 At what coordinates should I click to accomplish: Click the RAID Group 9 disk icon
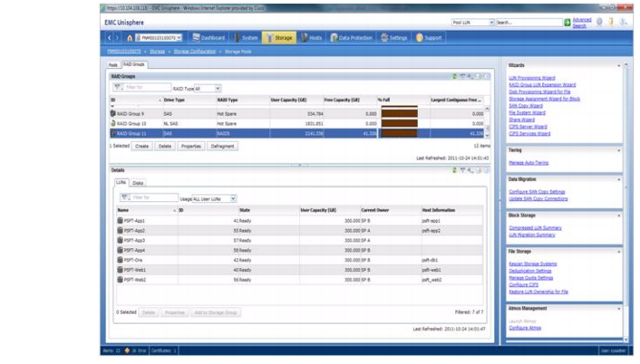point(113,113)
